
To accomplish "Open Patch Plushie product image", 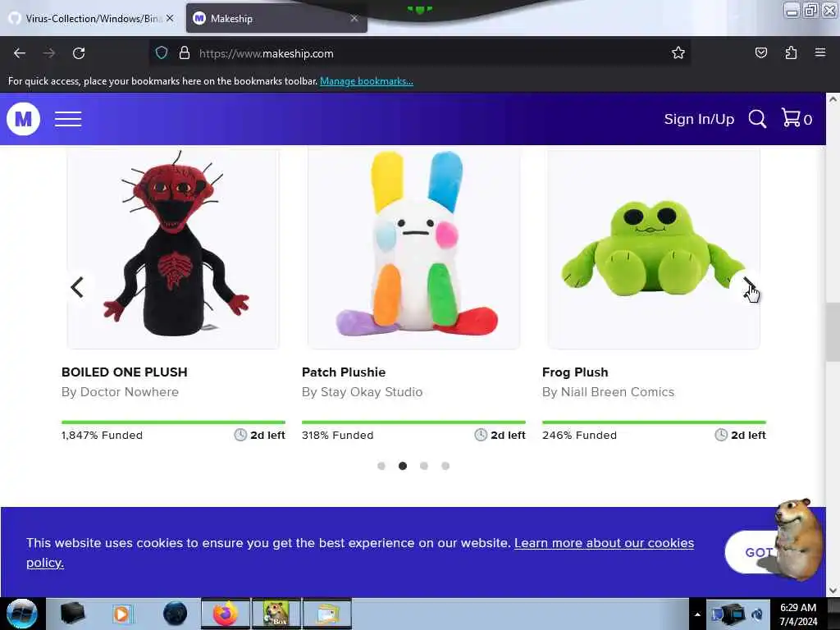I will [x=413, y=249].
